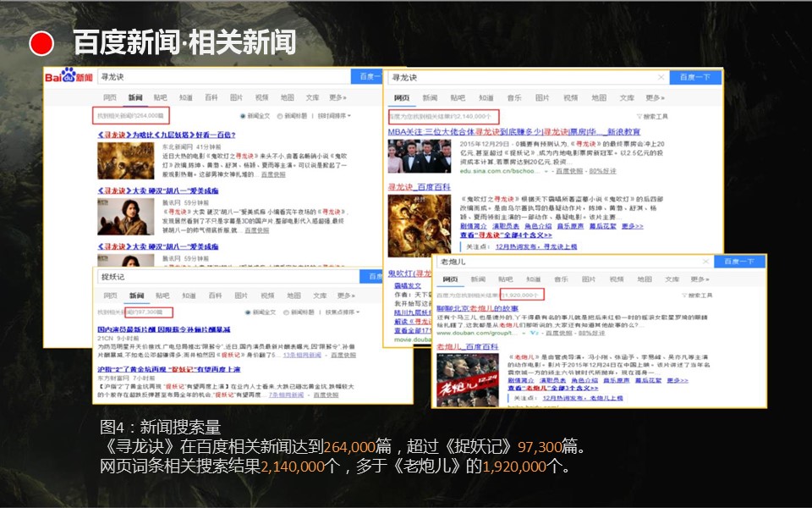The height and width of the screenshot is (508, 812).
Task: Open 视频 tab in the 老炮儿 window
Action: tap(617, 279)
